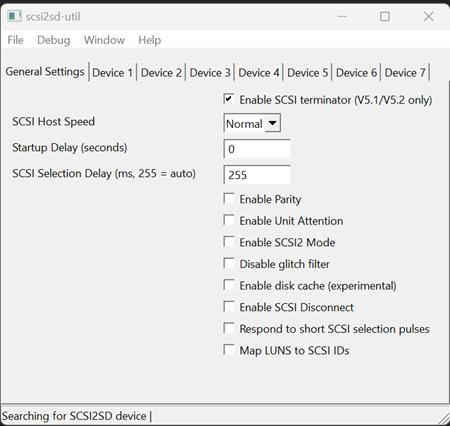Click 'SCSI Selection Delay (ms, 255 = auto)' label
The width and height of the screenshot is (450, 426).
coord(104,174)
